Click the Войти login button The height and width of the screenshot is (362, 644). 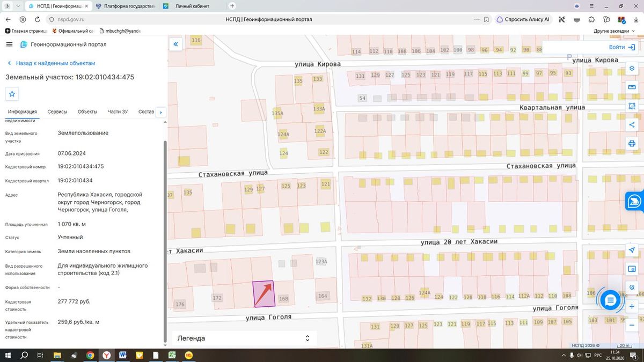621,47
